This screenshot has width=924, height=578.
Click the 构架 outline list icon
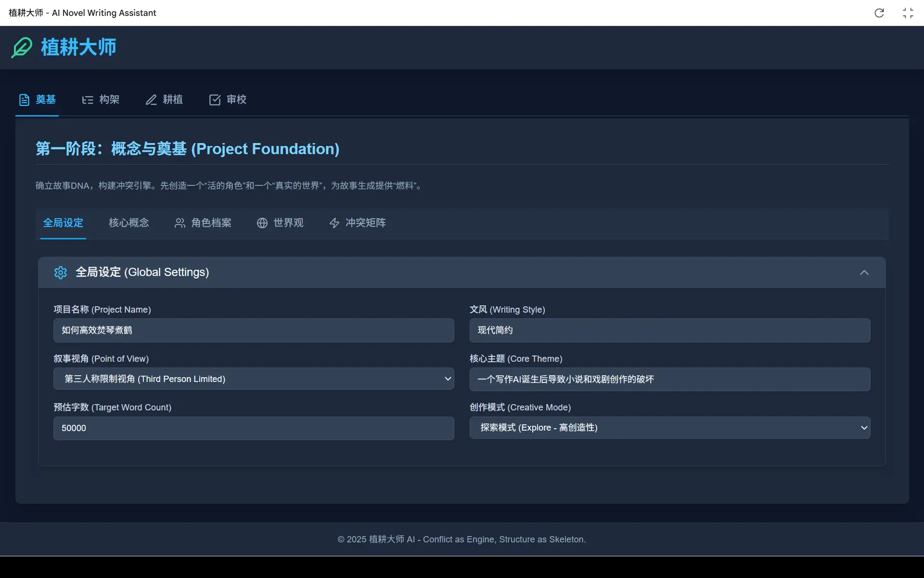click(88, 100)
